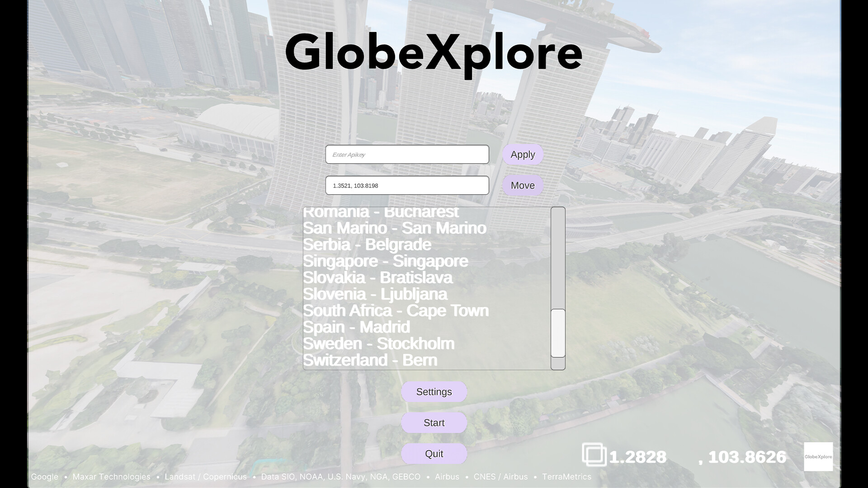Select Serbia - Belgrade in the list
The width and height of the screenshot is (868, 488).
[x=367, y=244]
